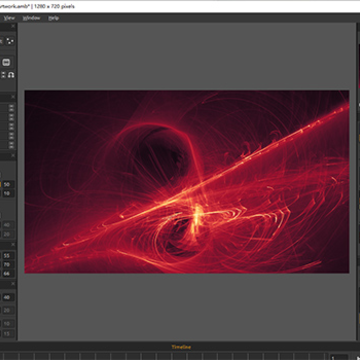Open the Help menu
The width and height of the screenshot is (360, 360).
(x=53, y=18)
